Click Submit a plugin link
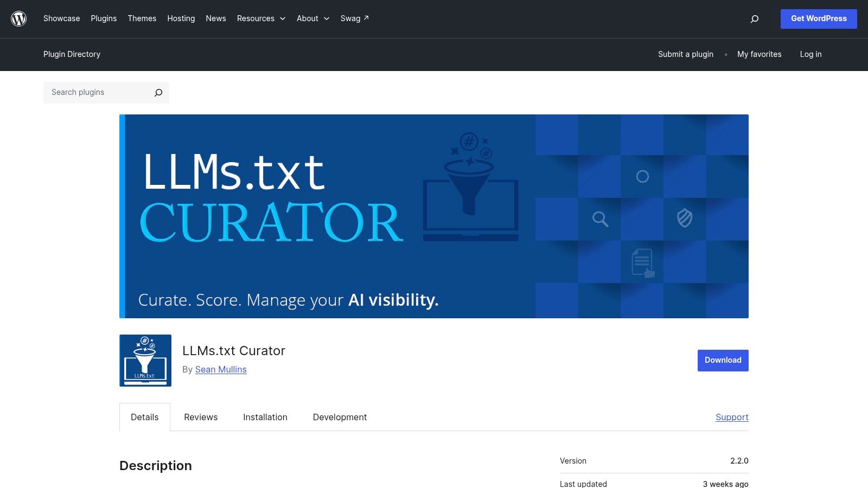 (686, 54)
